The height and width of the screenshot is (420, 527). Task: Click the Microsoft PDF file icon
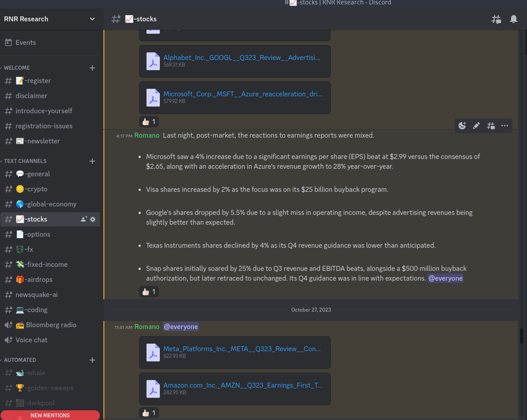coord(153,97)
